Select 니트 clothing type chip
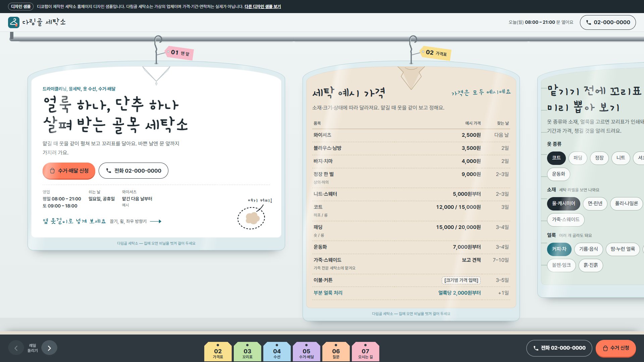Image resolution: width=644 pixels, height=362 pixels. 621,158
